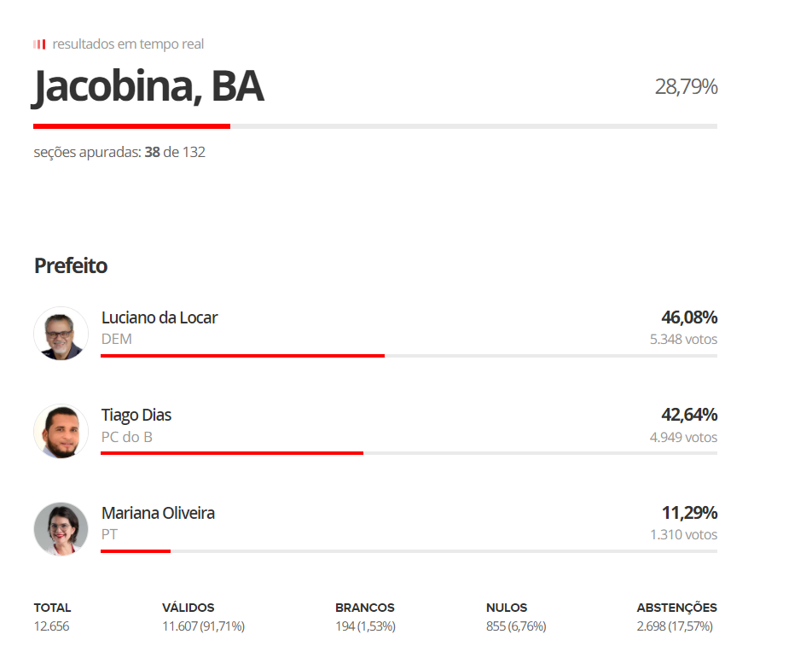Click the BRANCOS votes statistic
812x646 pixels.
pos(365,617)
